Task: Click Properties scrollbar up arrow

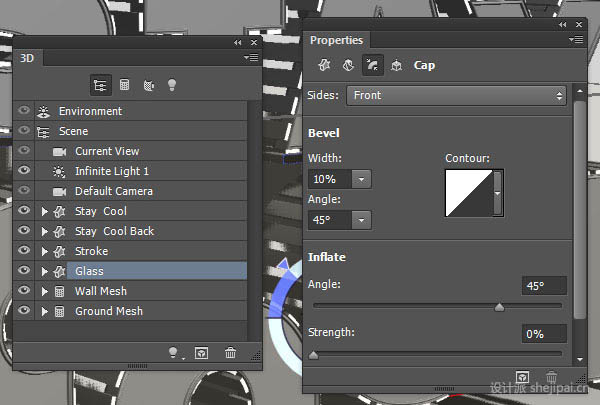Action: 580,91
